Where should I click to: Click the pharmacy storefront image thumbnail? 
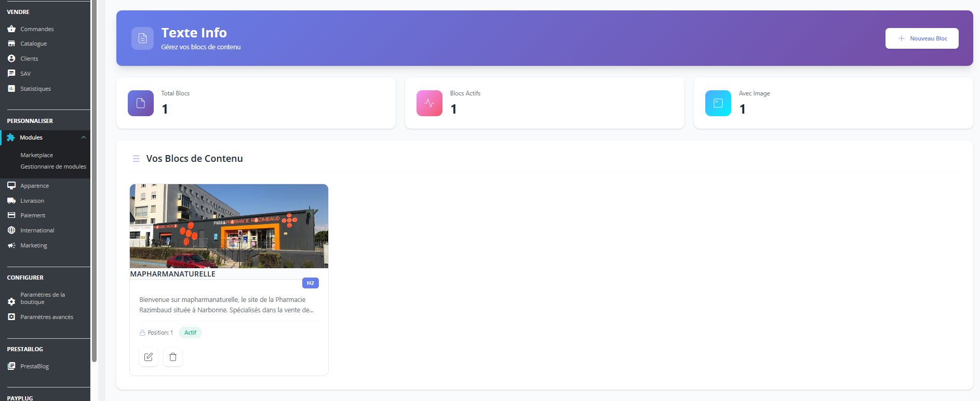click(x=229, y=226)
